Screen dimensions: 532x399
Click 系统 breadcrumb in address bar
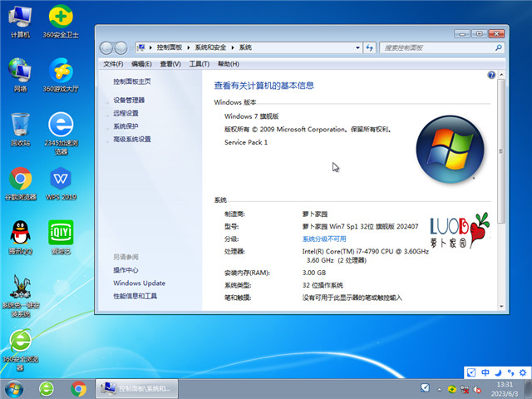(x=245, y=47)
